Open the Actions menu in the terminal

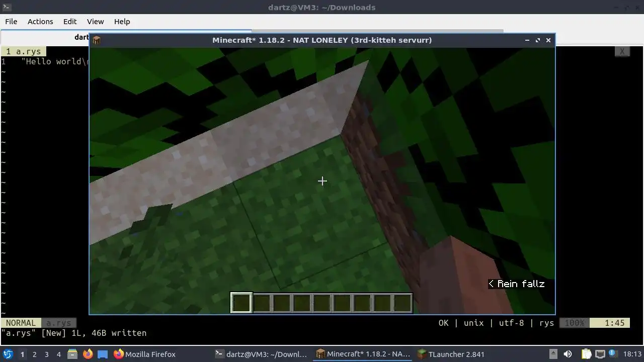click(40, 22)
